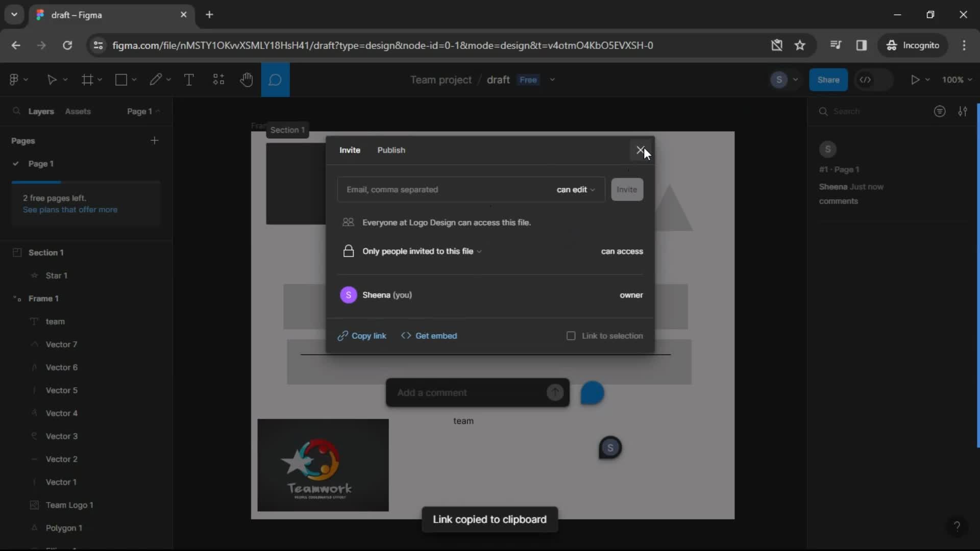Expand Frame 1 in layers panel
980x551 pixels.
tap(15, 298)
